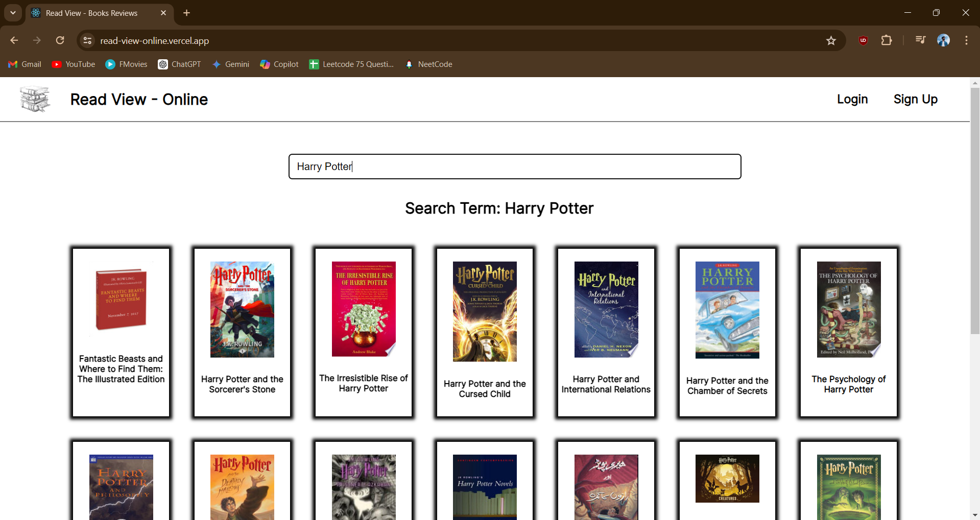Open the Harry Potter Novels cover in second row

point(485,487)
